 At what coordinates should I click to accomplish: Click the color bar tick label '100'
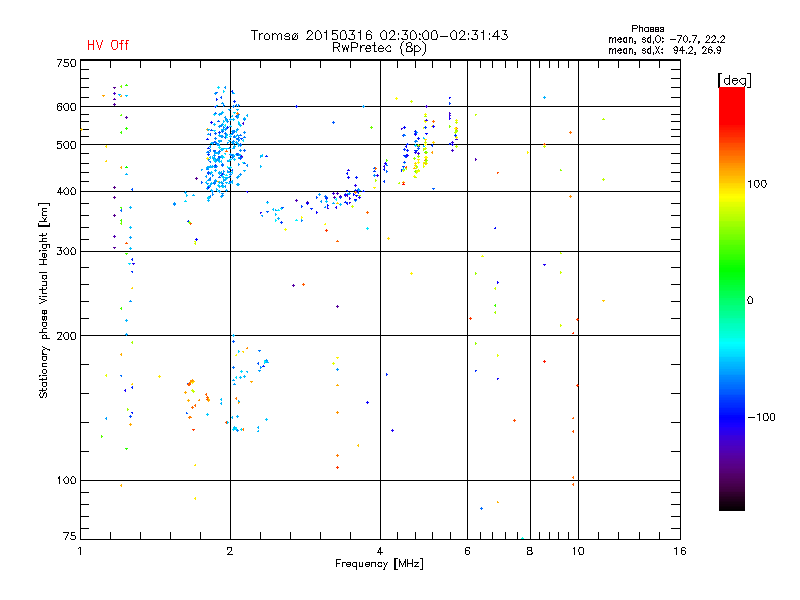[x=757, y=184]
